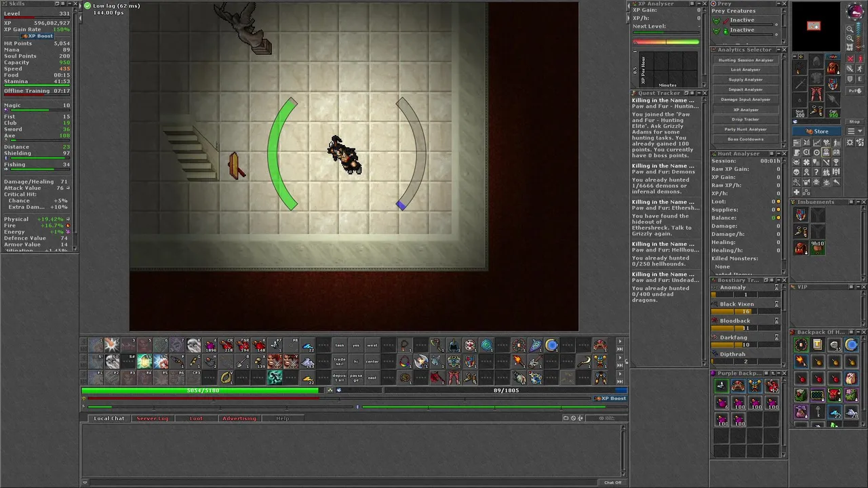Select the parchment T item in backpack
Viewport: 868px width, 488px height.
pyautogui.click(x=818, y=344)
